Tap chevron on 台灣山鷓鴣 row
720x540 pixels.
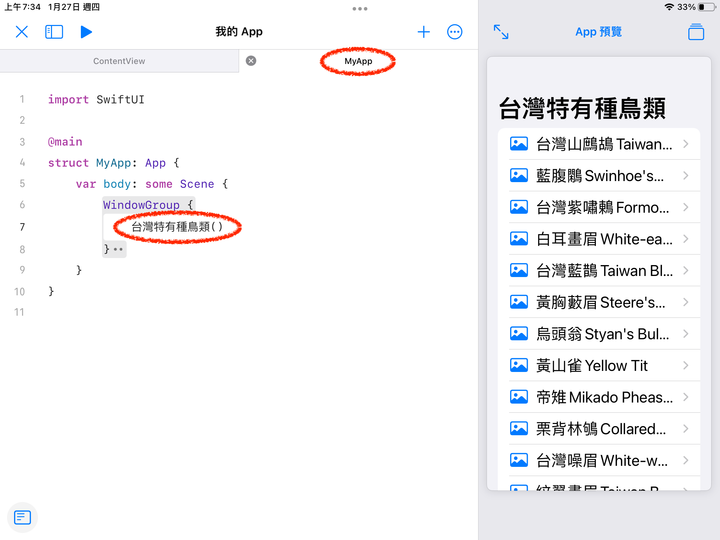point(686,144)
